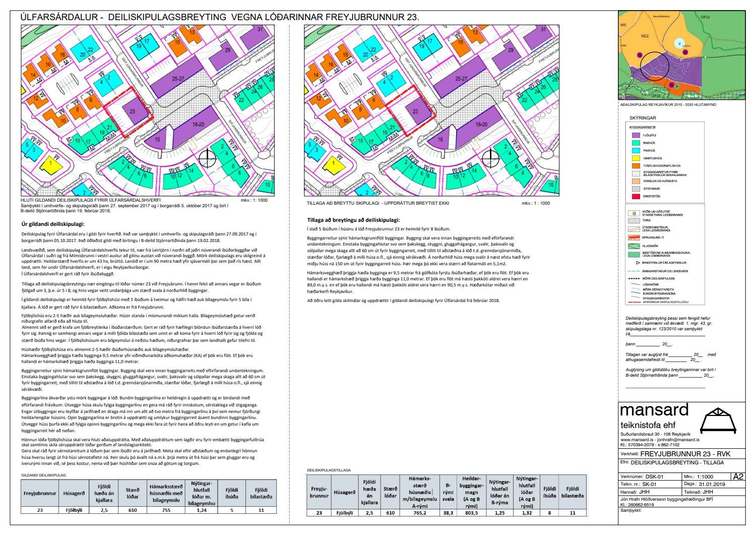Click the HLJÓÐMÖN green legend symbol
Screen dimensions: 756x535
tap(635, 246)
